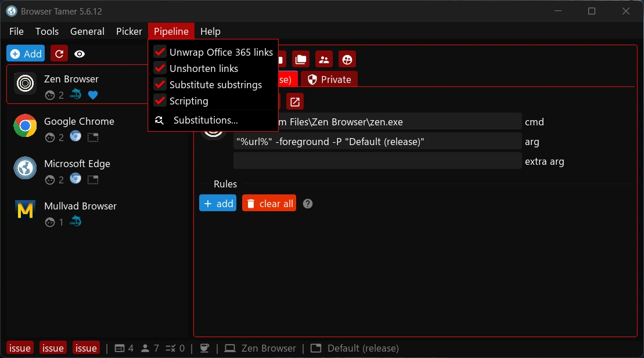Viewport: 644px width, 358px height.
Task: Click Default (release) text in status bar
Action: click(x=363, y=348)
